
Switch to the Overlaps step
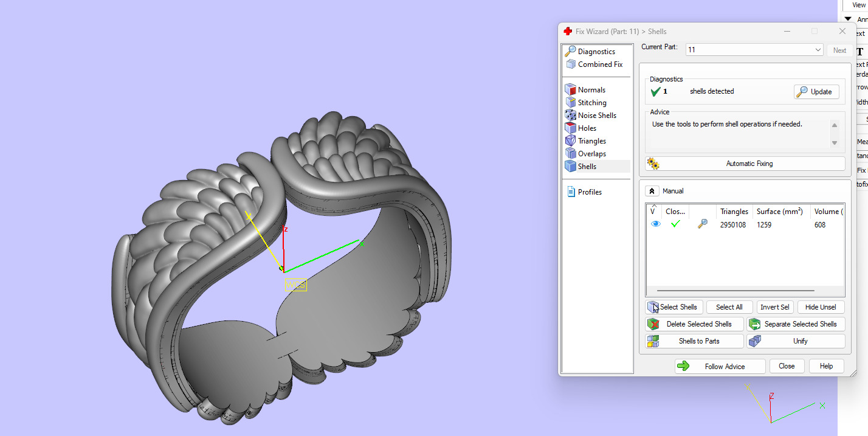[585, 154]
